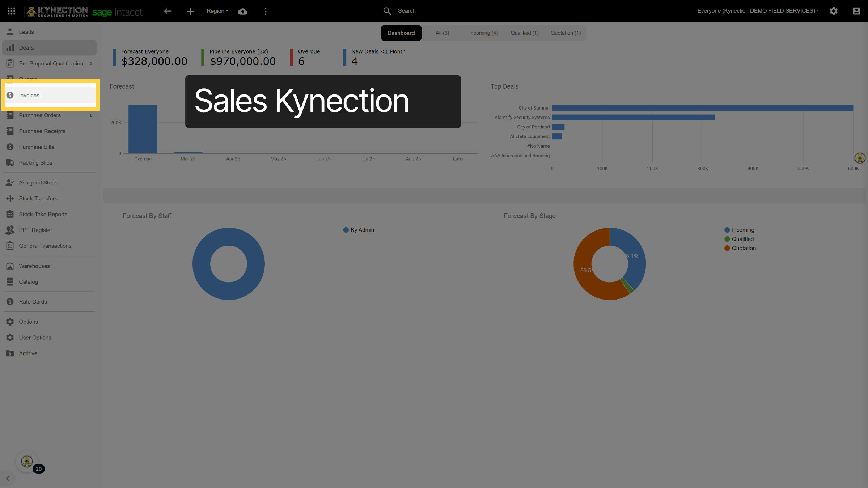Click the Pipeline Everyone $970,000.00 value

coord(243,61)
